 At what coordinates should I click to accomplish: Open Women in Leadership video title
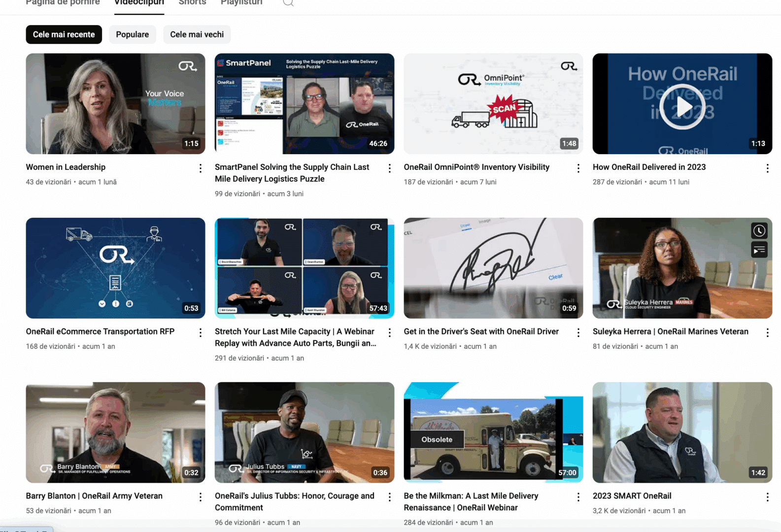(66, 167)
